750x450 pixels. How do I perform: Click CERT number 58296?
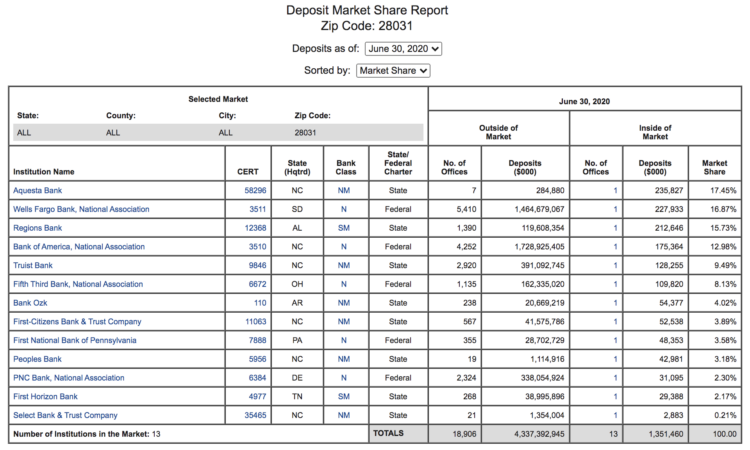tap(255, 190)
